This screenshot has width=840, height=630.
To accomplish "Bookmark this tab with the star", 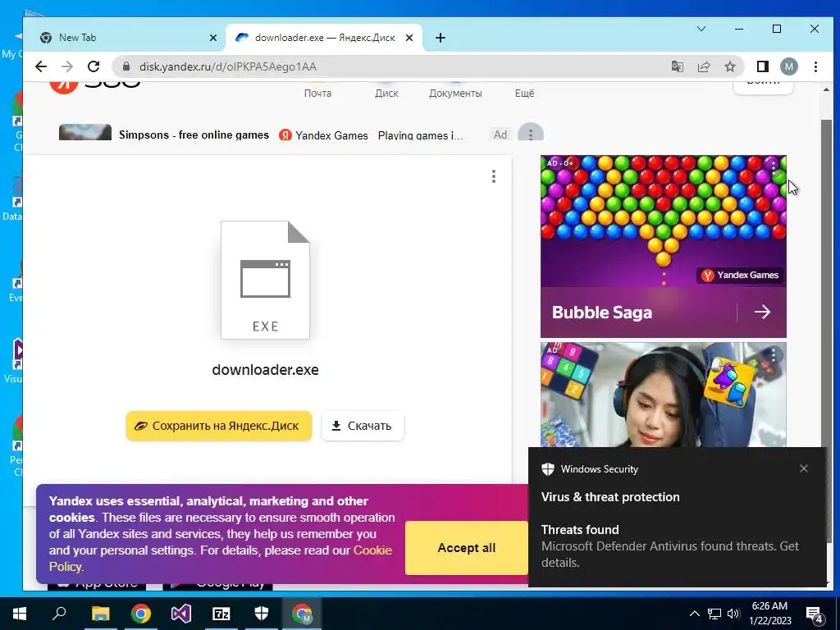I will [x=729, y=66].
